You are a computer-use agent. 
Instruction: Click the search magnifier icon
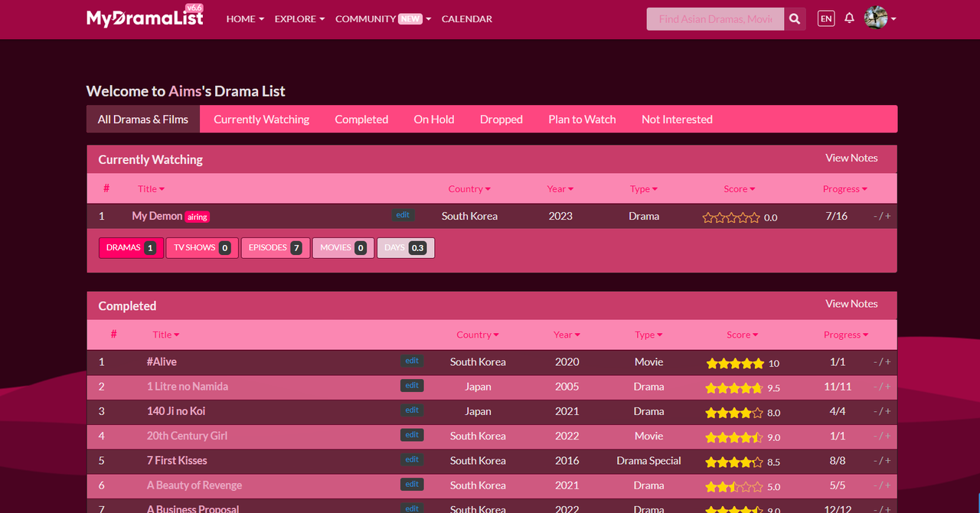coord(795,19)
